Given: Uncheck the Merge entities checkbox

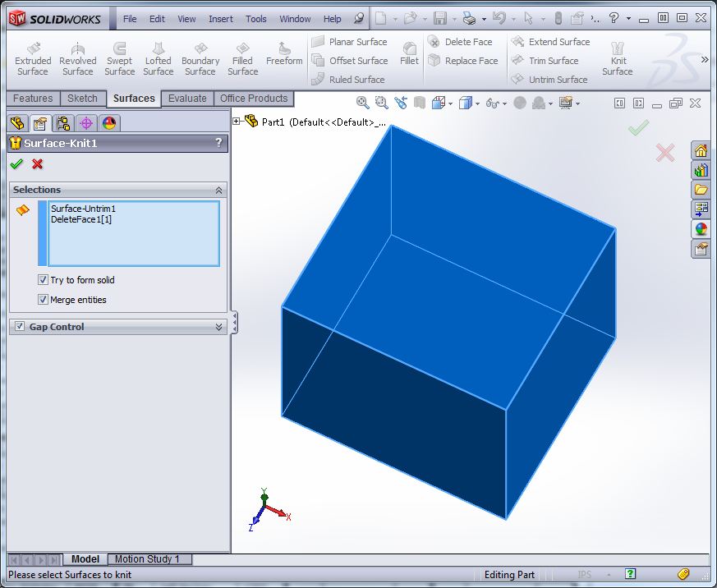Looking at the screenshot, I should (44, 300).
